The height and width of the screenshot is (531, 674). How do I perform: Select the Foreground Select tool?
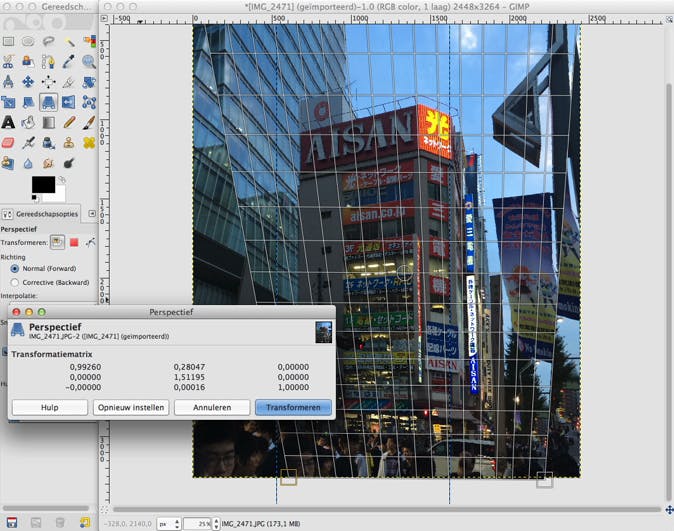28,61
